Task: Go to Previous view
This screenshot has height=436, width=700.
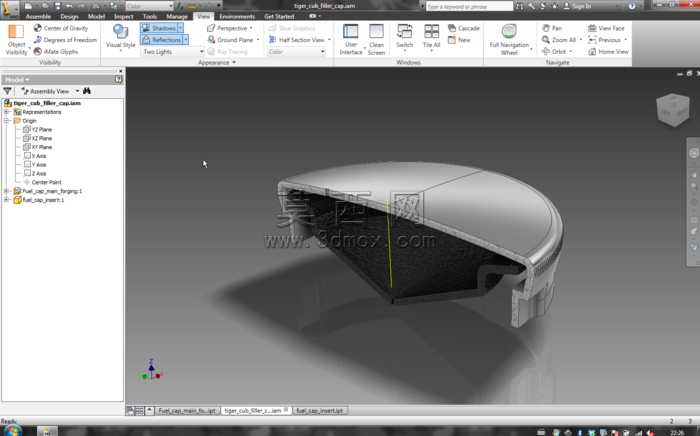Action: coord(604,40)
